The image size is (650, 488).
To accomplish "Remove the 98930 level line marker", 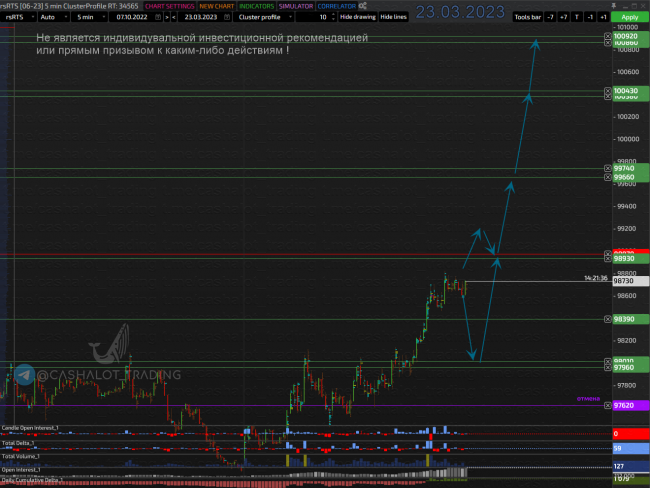I will tap(607, 258).
